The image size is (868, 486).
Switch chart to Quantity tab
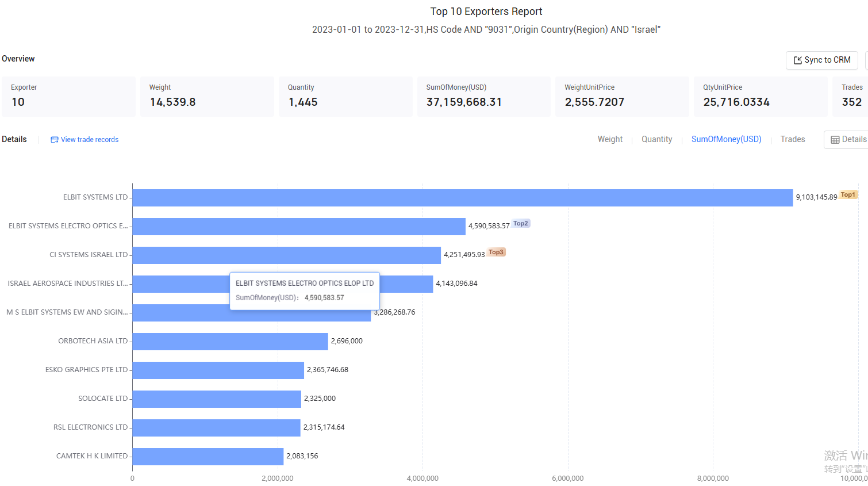656,139
